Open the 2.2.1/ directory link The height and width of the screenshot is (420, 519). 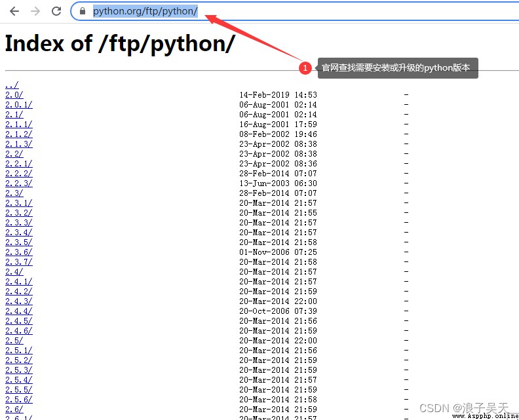19,164
